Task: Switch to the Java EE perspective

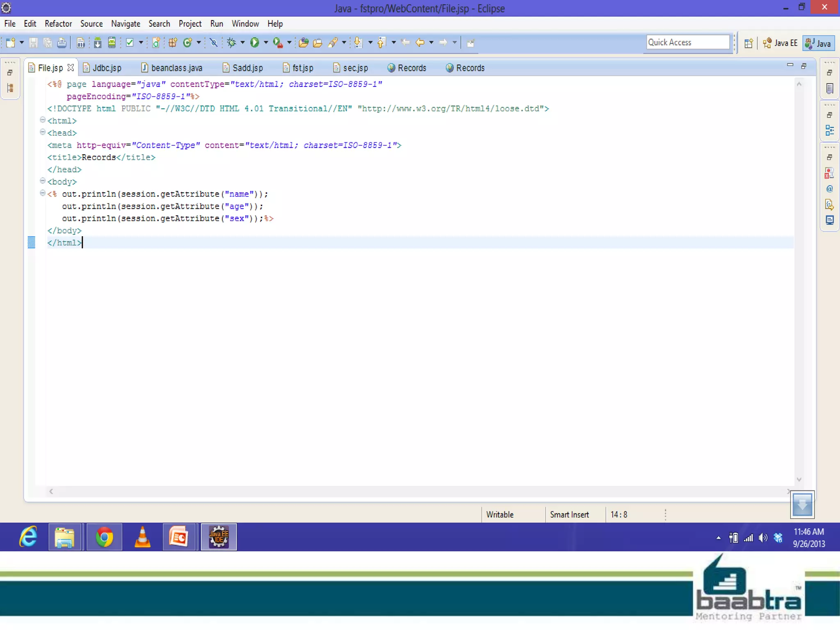Action: click(x=780, y=43)
